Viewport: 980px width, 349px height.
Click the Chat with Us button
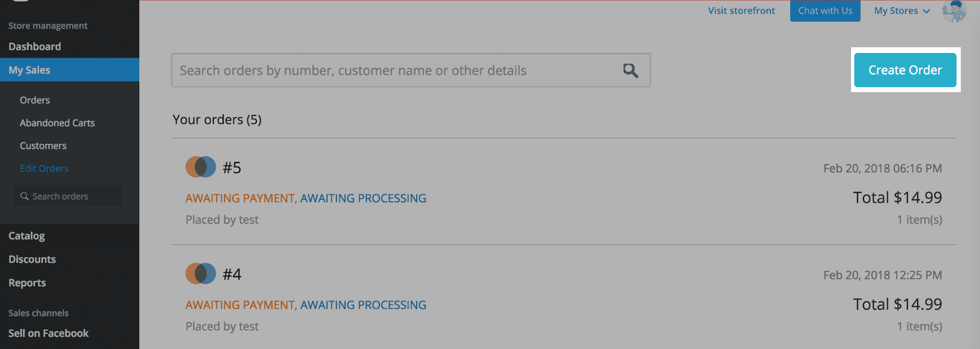coord(825,11)
